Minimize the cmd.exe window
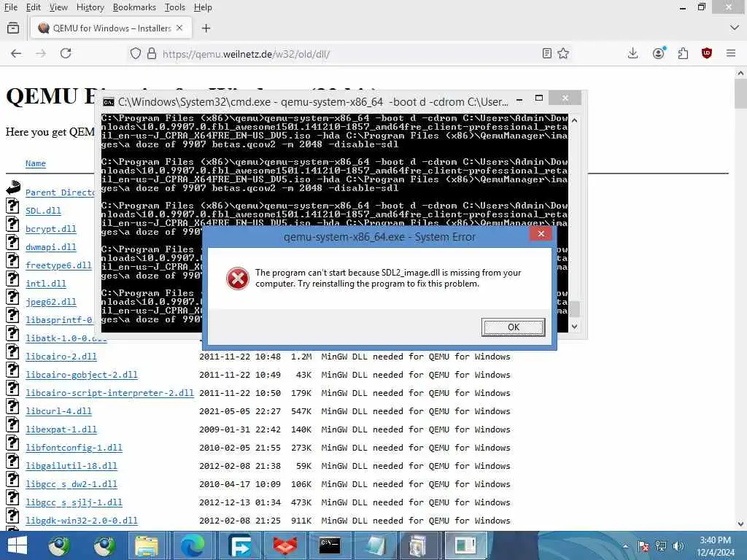Image resolution: width=747 pixels, height=560 pixels. [519, 100]
